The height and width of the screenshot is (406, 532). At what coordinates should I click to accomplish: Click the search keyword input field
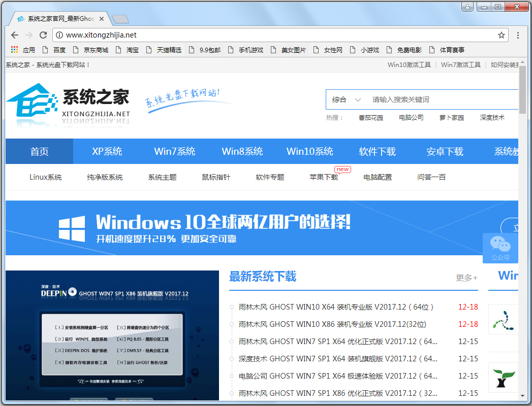[x=442, y=99]
